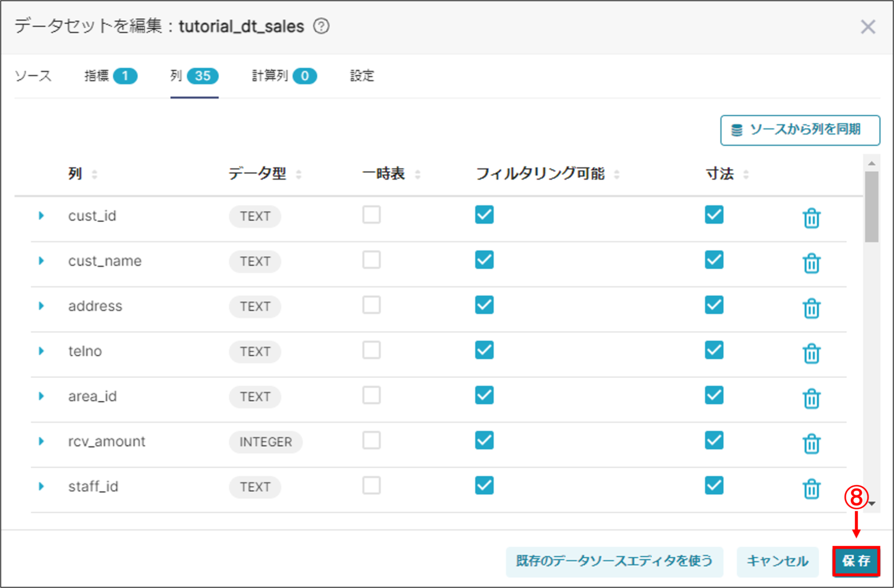Sort by the 寸法 column header

pos(720,173)
